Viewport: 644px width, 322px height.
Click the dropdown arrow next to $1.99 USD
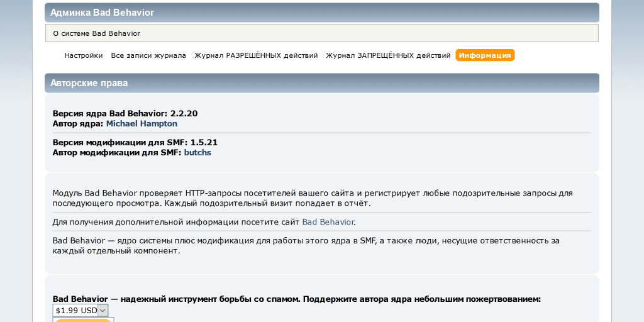[x=103, y=310]
